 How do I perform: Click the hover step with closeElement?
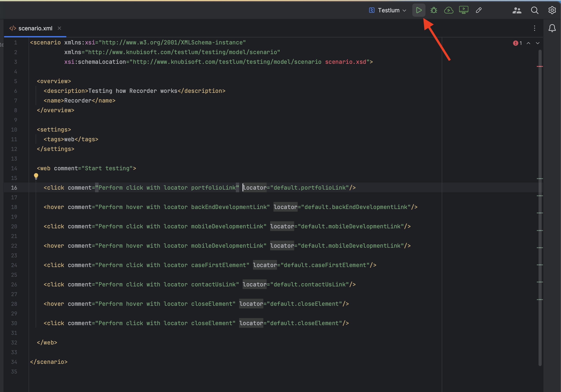[196, 304]
